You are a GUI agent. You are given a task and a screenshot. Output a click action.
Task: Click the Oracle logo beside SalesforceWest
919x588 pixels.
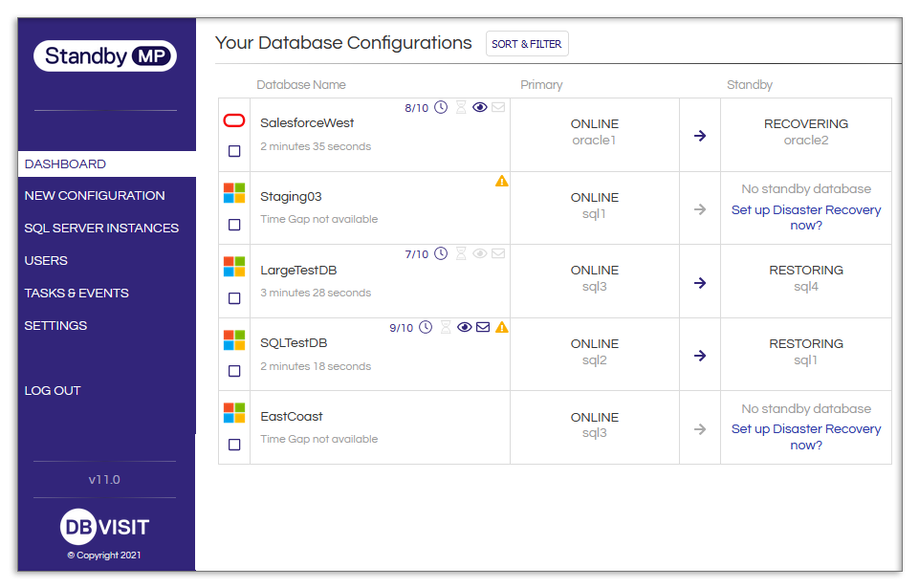point(233,120)
